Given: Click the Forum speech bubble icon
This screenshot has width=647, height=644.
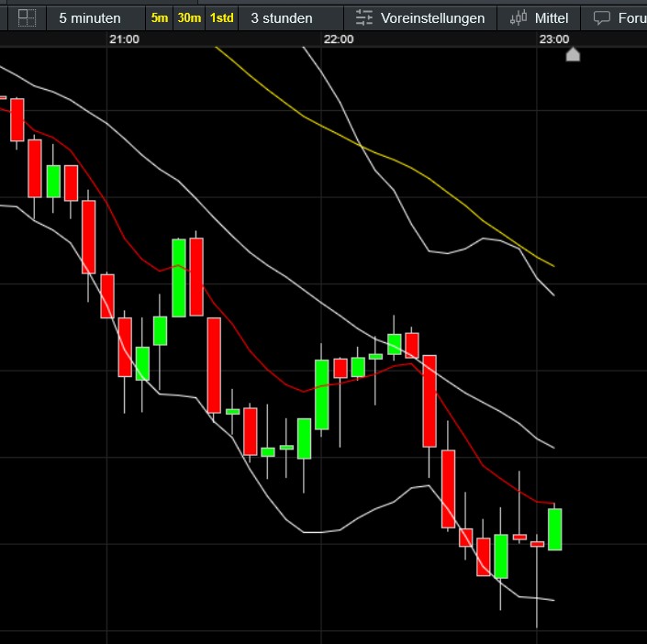Looking at the screenshot, I should pos(602,17).
